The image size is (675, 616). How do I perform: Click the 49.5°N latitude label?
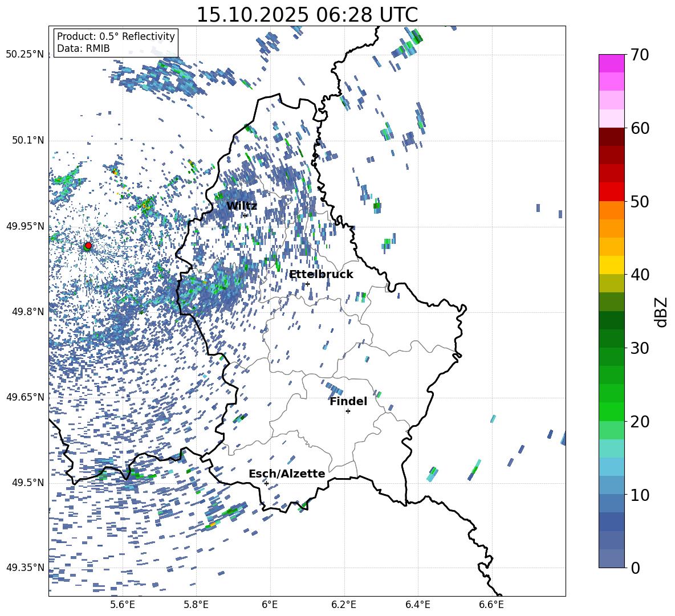pyautogui.click(x=28, y=483)
